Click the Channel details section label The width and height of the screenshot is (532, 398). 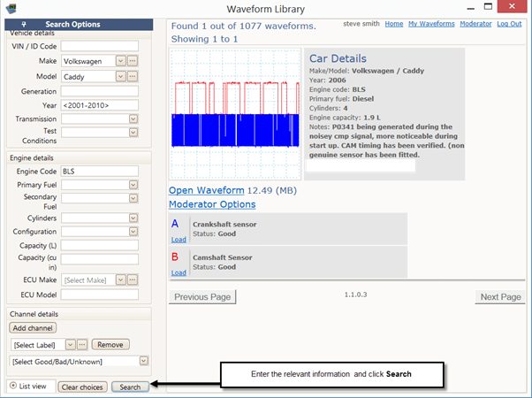tap(34, 314)
